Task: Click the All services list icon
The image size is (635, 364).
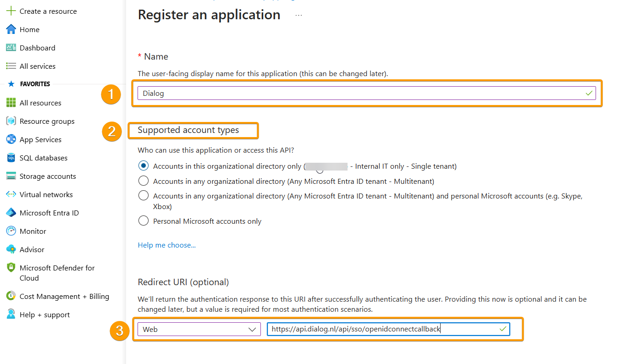Action: pos(11,66)
